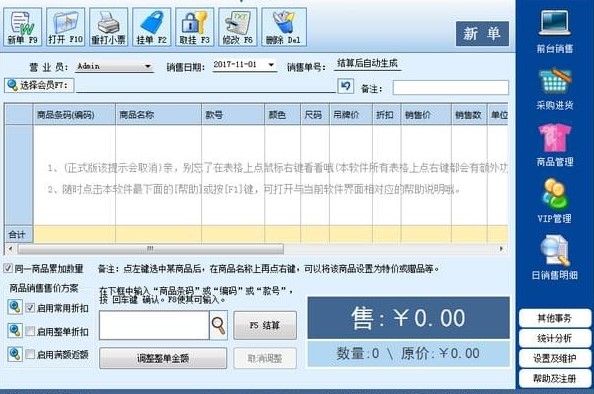
Task: Retrieve a held order with 取挂 F3
Action: click(195, 27)
